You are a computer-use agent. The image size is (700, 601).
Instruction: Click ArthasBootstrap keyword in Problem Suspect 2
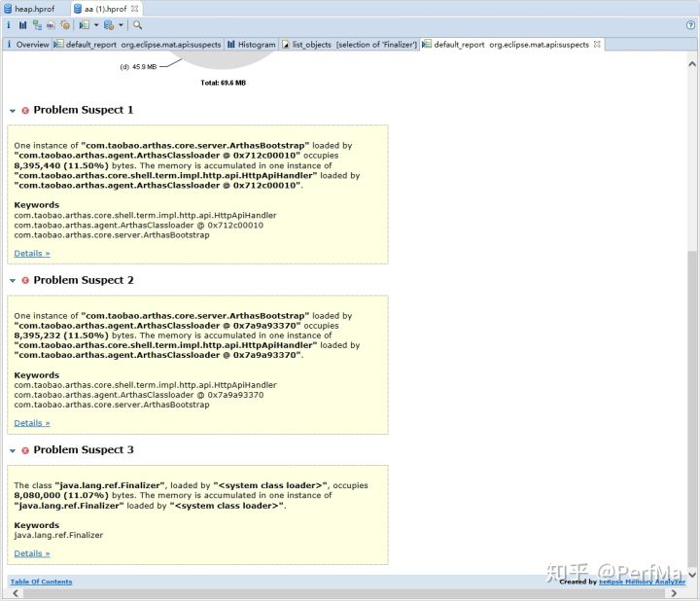(x=112, y=405)
